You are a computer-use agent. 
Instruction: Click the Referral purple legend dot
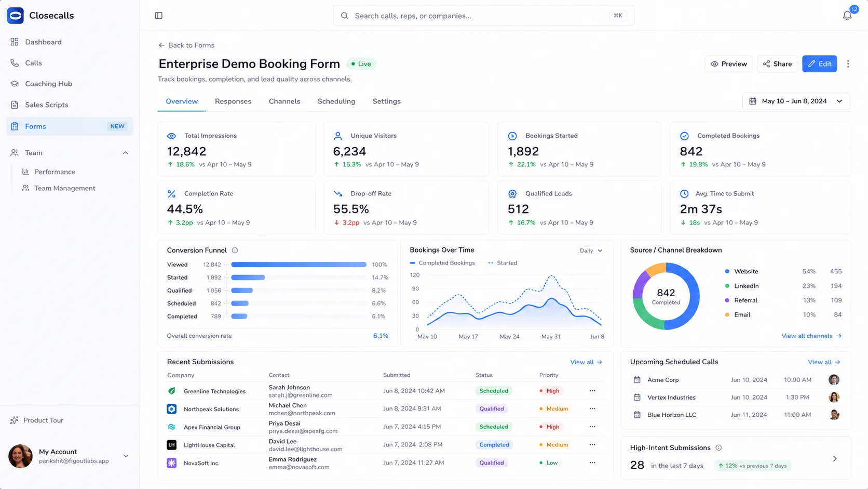[x=727, y=300]
